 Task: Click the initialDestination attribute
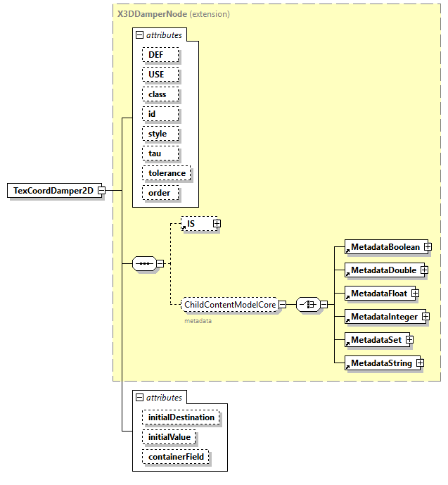pos(181,417)
